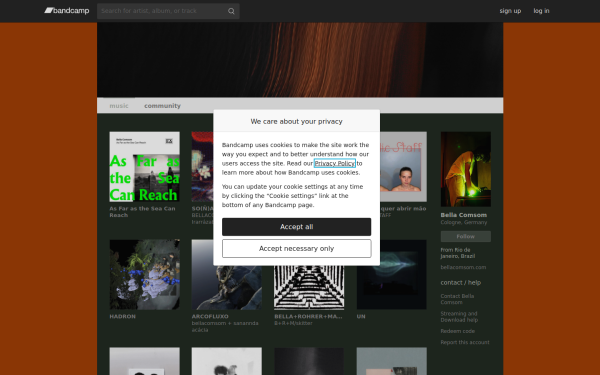This screenshot has width=600, height=375.
Task: Click the red hair header banner image
Action: pyautogui.click(x=300, y=60)
